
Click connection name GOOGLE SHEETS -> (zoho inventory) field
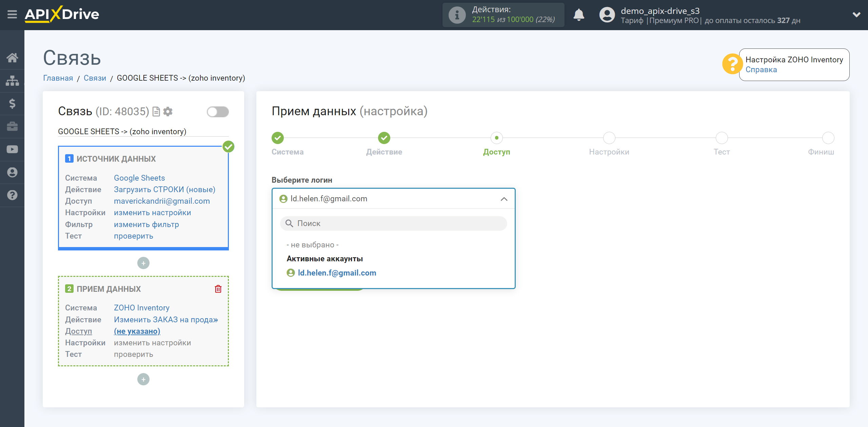point(143,131)
